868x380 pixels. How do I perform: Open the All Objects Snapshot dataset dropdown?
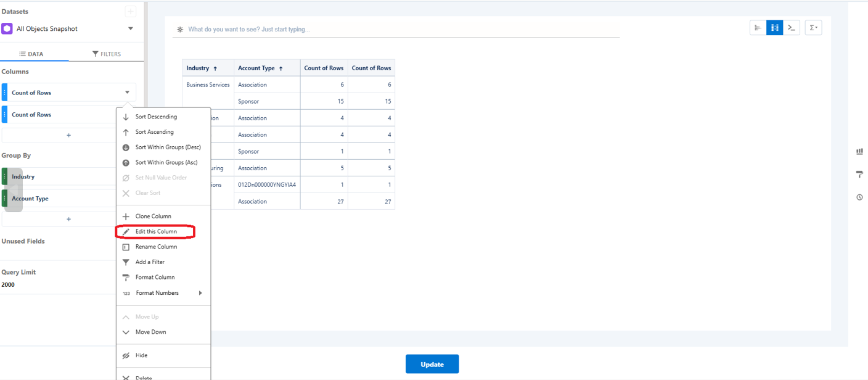coord(130,28)
